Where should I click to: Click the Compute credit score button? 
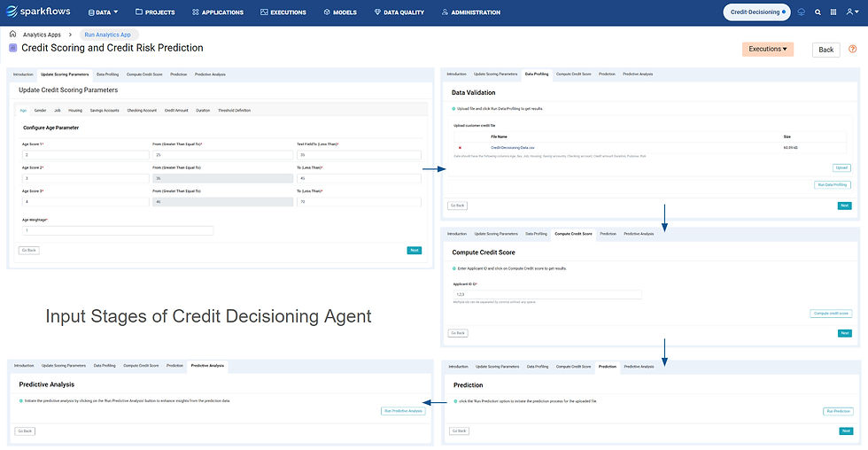(831, 314)
